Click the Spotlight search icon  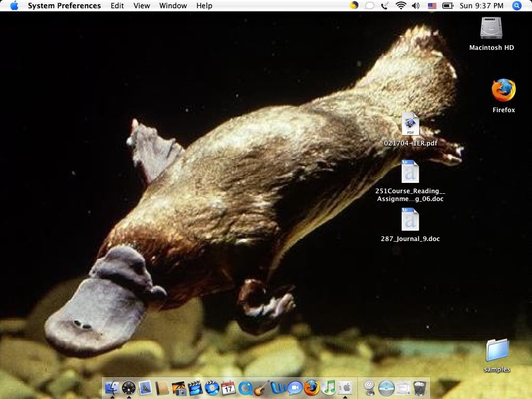pos(516,6)
